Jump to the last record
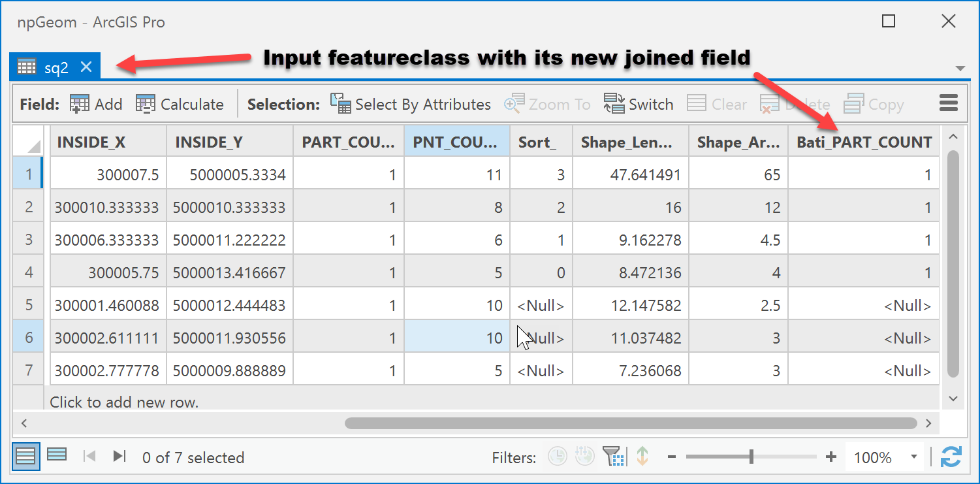Image resolution: width=980 pixels, height=484 pixels. tap(119, 457)
